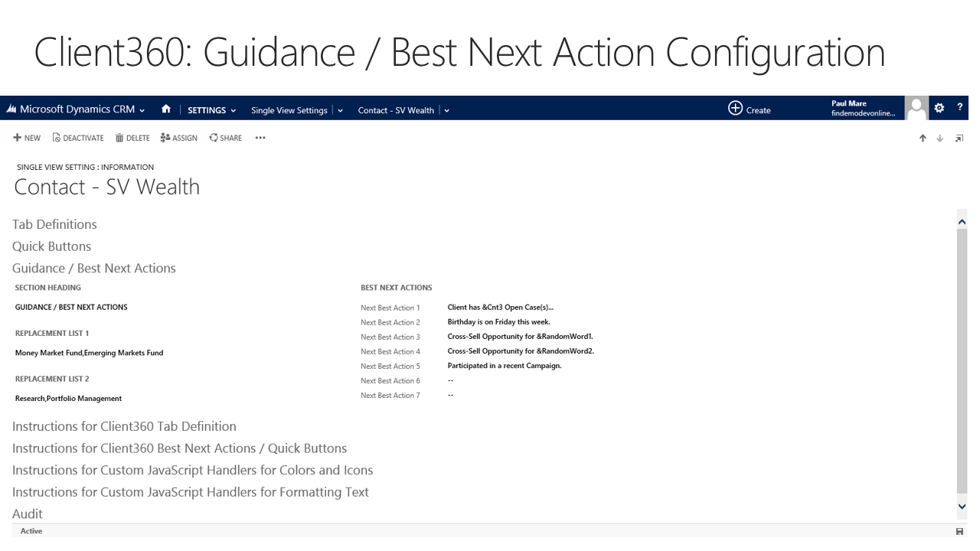Click the pop-out window icon
Image resolution: width=980 pixels, height=551 pixels.
[959, 139]
